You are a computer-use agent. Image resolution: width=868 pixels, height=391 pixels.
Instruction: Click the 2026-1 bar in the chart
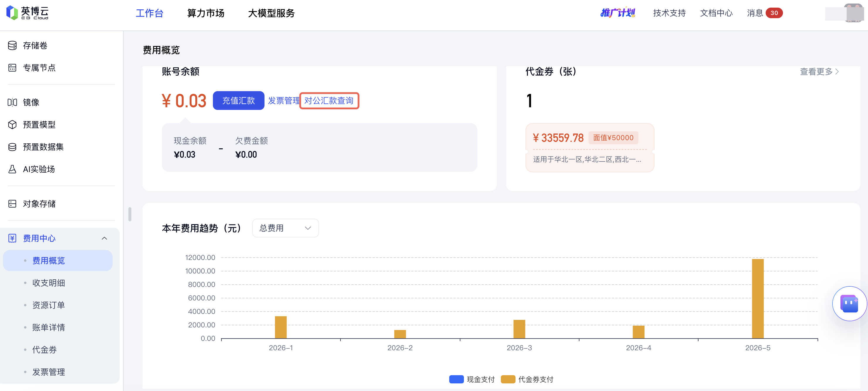(x=281, y=327)
